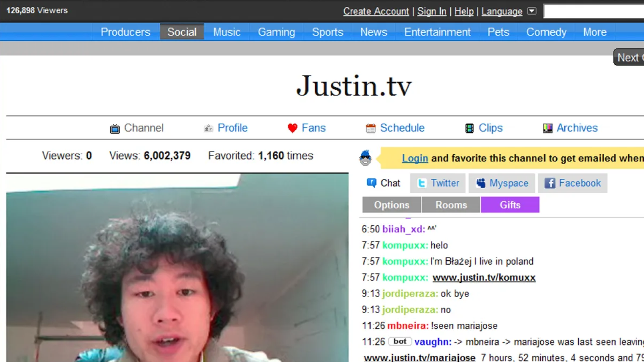Open the Clips tab
Screen dimensions: 644x362
pos(491,128)
